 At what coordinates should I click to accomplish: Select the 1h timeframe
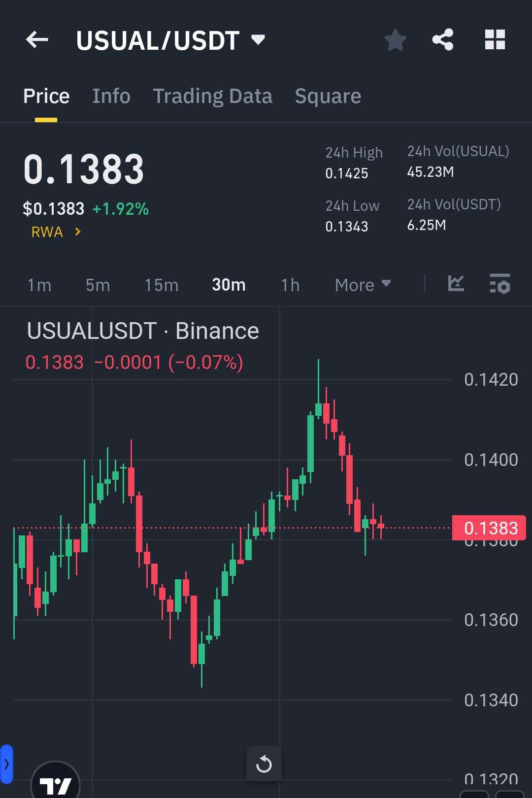pyautogui.click(x=290, y=285)
